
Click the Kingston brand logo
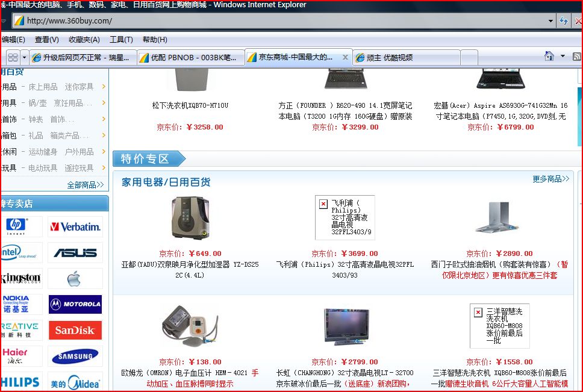coord(22,278)
